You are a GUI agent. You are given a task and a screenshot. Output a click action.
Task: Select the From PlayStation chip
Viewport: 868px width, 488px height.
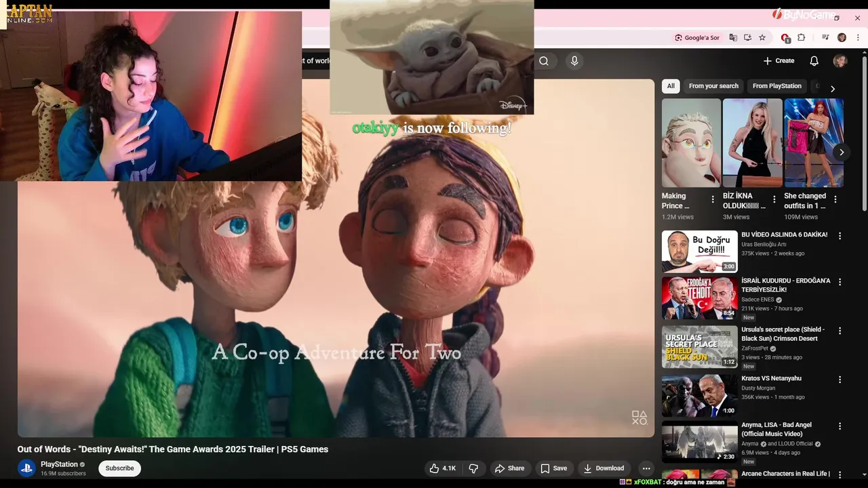coord(777,86)
